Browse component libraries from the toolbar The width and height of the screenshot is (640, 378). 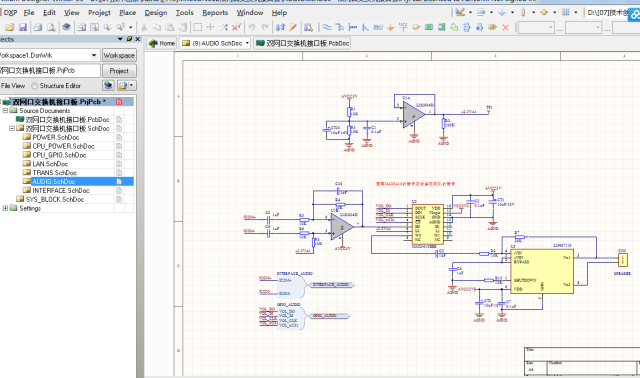pos(309,27)
